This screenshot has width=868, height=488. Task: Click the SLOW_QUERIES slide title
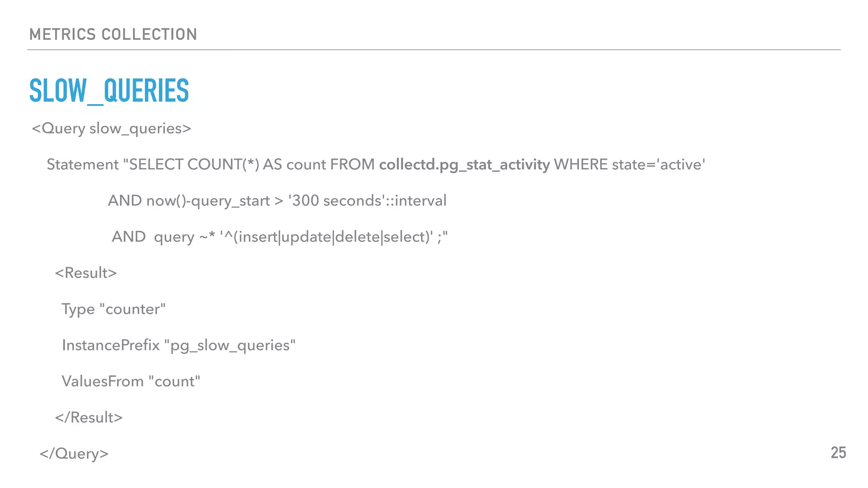click(109, 90)
